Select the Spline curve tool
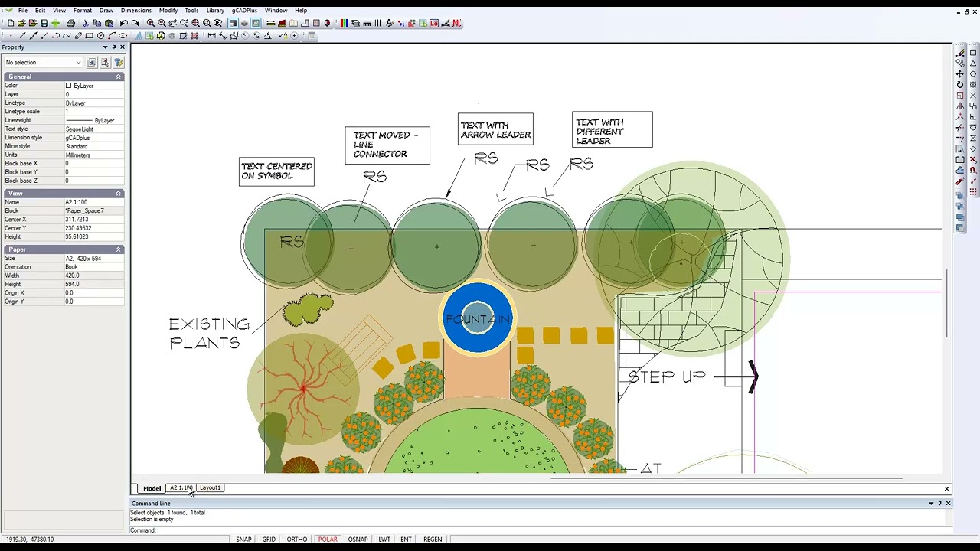Viewport: 980px width, 551px height. coord(67,36)
